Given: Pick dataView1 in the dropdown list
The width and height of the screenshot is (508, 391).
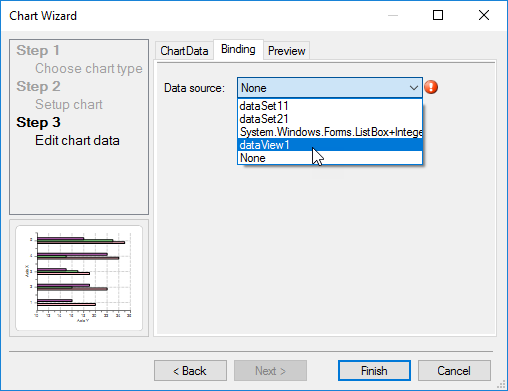Looking at the screenshot, I should point(330,145).
